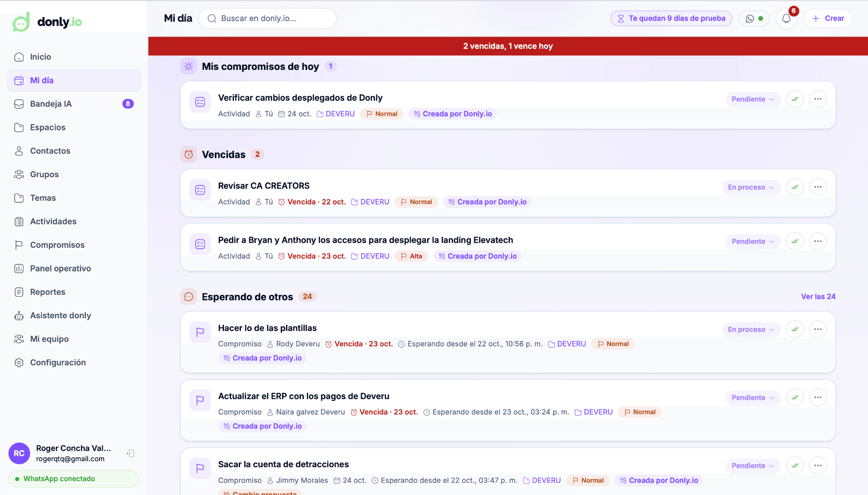Click the alarm icon beside Vencidas heading

pyautogui.click(x=189, y=154)
